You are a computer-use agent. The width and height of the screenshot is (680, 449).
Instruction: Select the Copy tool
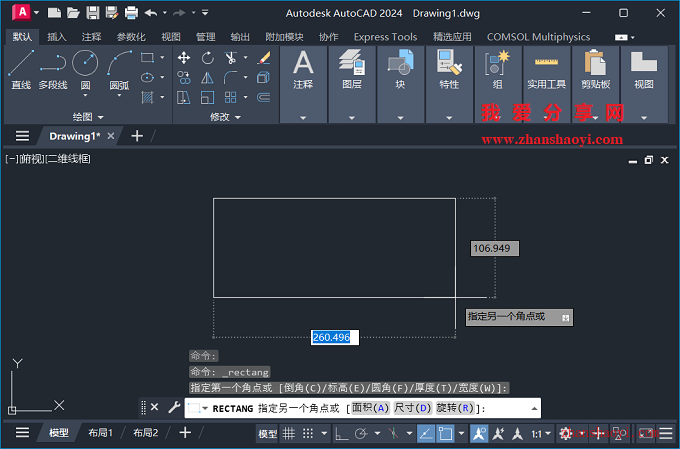click(x=184, y=78)
